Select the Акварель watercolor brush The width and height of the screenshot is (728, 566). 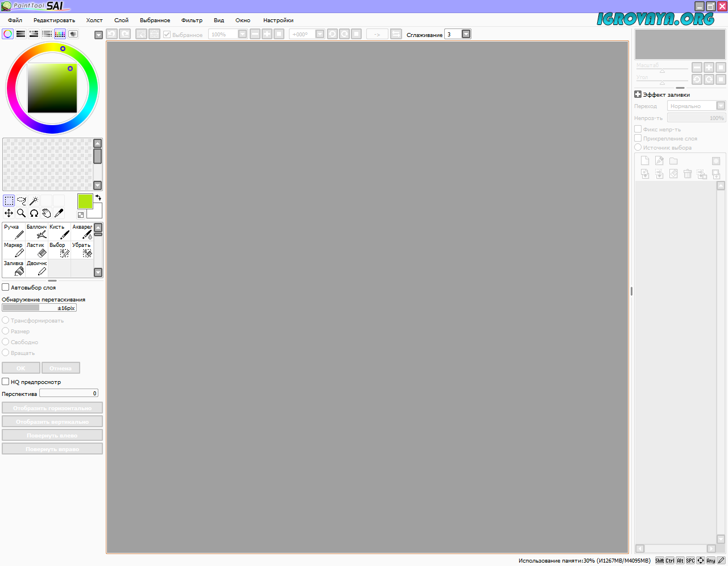[82, 232]
